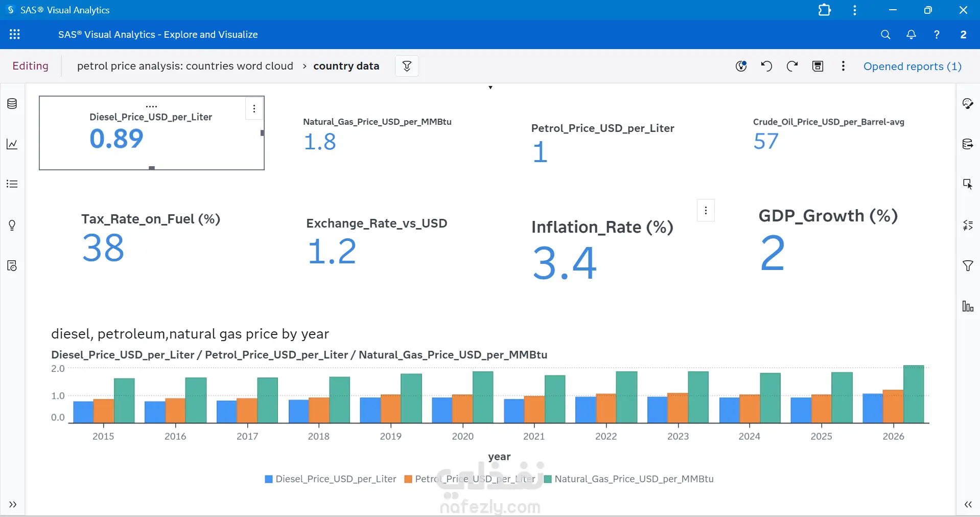This screenshot has width=980, height=517.
Task: Open the Suggestions lightbulb icon
Action: (12, 225)
